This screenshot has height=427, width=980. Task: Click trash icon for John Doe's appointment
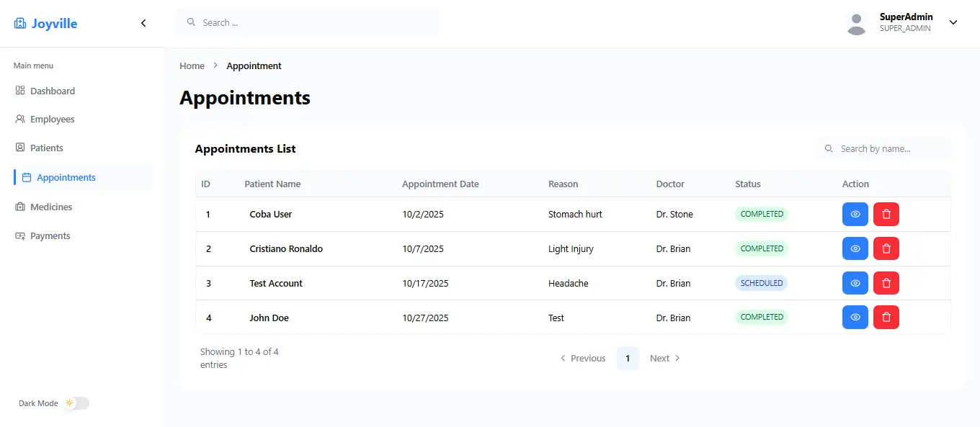click(x=886, y=317)
